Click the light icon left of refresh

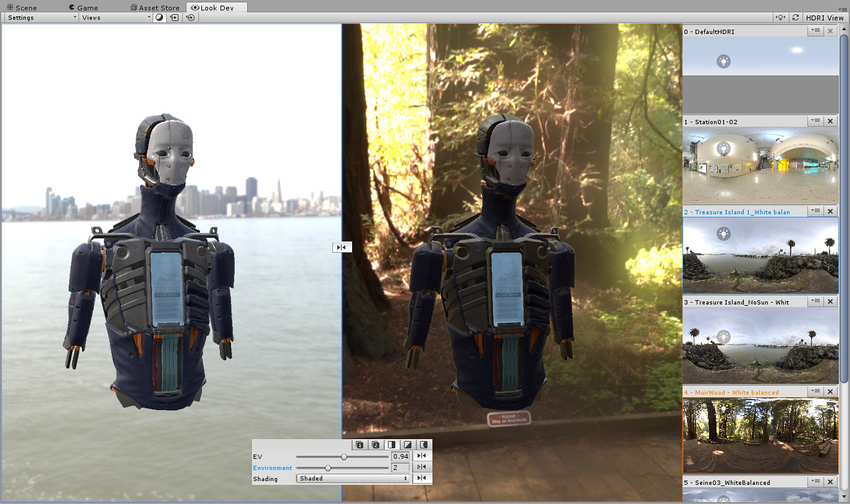tap(780, 18)
